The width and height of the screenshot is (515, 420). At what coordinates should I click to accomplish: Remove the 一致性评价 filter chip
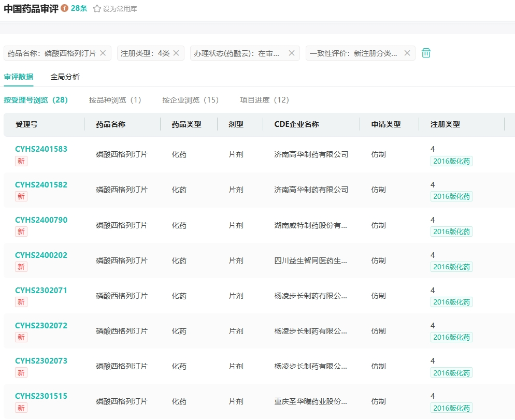point(407,53)
